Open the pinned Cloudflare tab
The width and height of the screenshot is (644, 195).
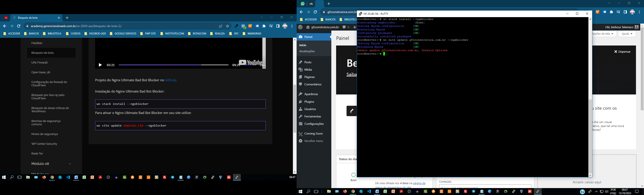coord(311,4)
